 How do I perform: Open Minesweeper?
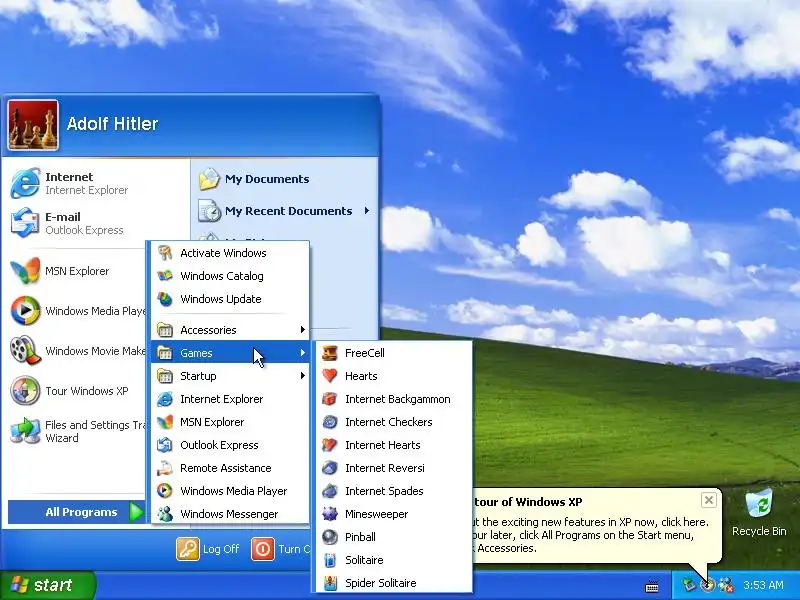[394, 514]
